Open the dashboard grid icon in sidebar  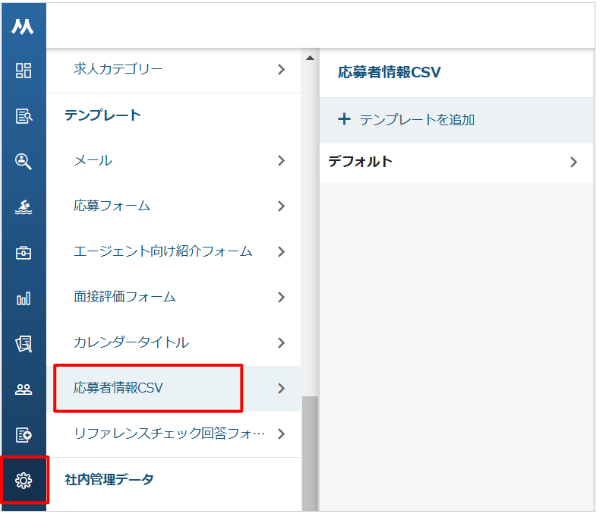(x=23, y=71)
